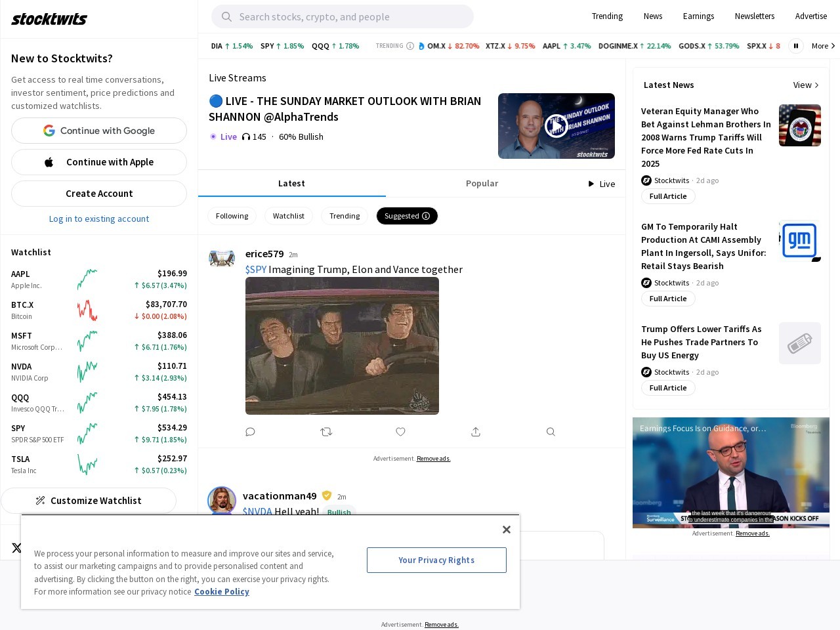The width and height of the screenshot is (840, 630).
Task: Open QQQ row in watchlist
Action: coord(99,402)
